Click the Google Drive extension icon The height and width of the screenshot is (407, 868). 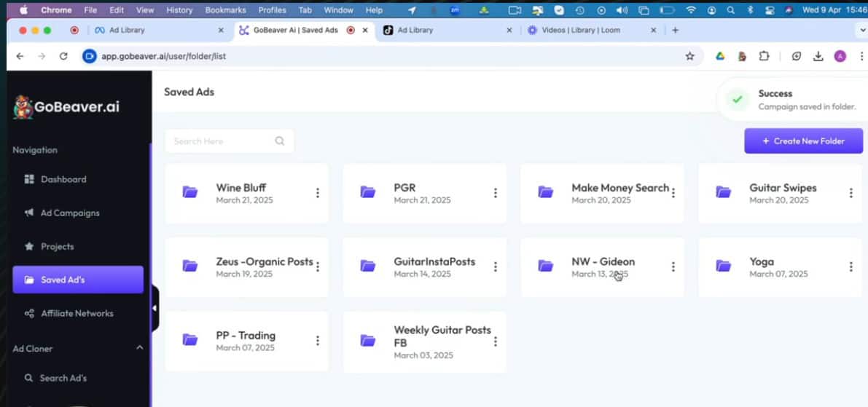click(x=719, y=56)
